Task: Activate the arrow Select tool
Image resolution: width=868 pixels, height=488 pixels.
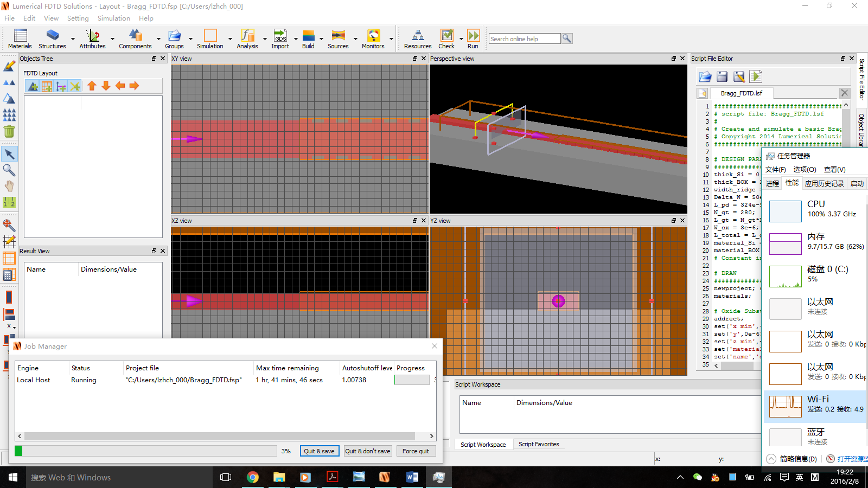Action: tap(9, 154)
